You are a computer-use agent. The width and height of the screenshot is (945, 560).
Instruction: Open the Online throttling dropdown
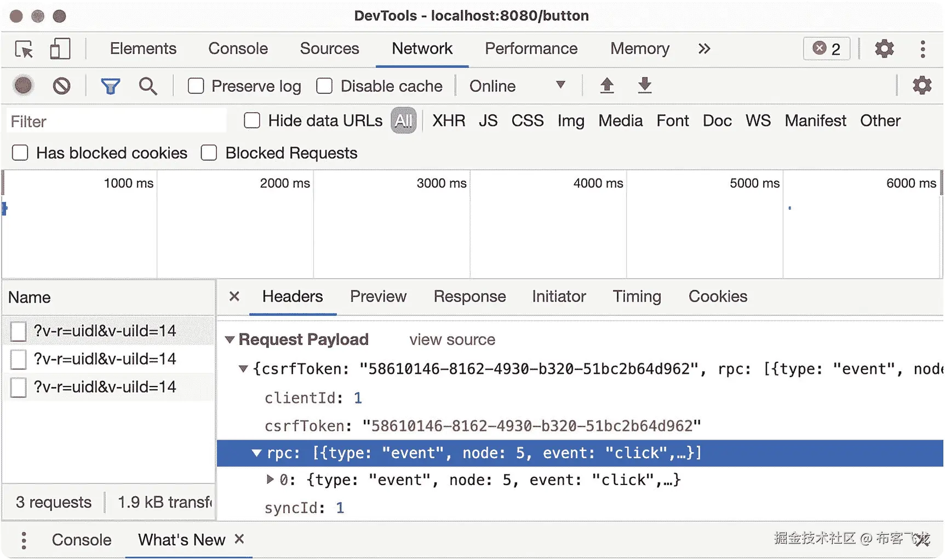click(517, 86)
